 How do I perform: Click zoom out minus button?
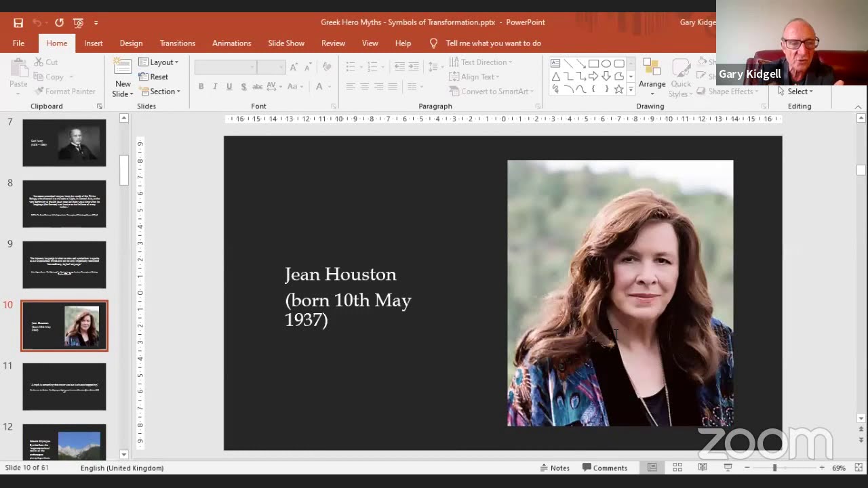click(747, 468)
